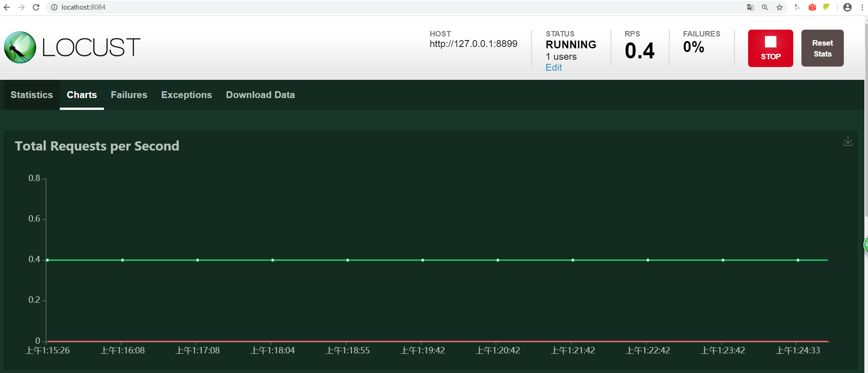Open the Google Translate icon in address bar
Viewport: 868px width, 373px height.
750,7
